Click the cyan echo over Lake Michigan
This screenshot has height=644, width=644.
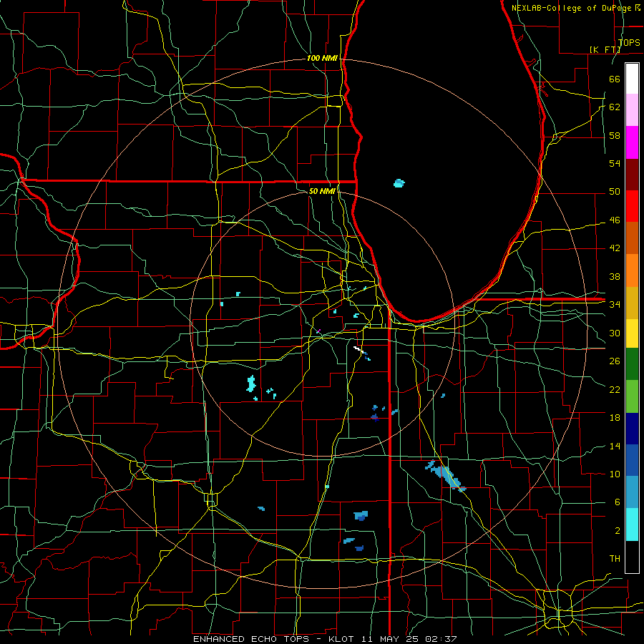pos(399,183)
